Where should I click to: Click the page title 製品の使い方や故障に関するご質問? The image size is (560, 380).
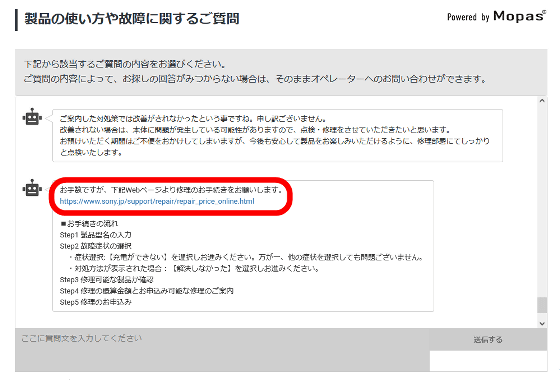pyautogui.click(x=132, y=19)
